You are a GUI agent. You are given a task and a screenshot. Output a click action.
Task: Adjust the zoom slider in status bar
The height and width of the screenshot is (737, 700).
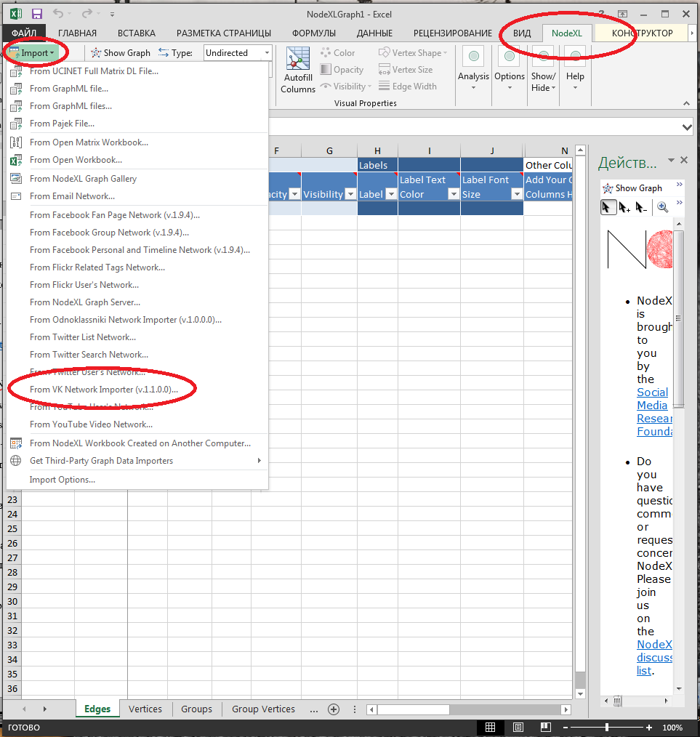(607, 727)
